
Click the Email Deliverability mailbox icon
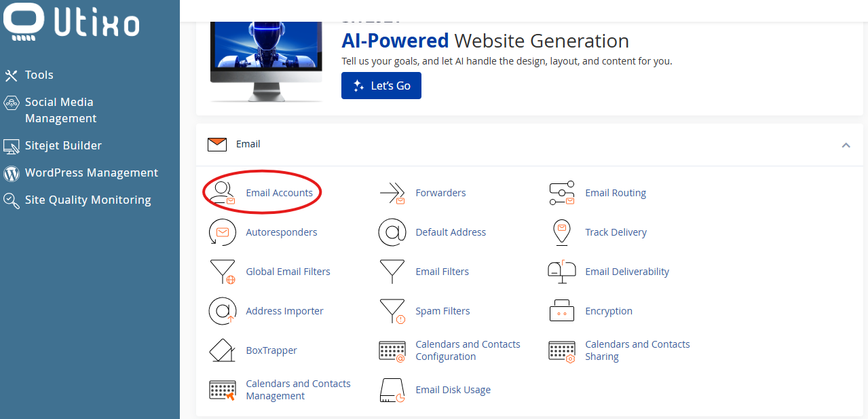point(561,272)
